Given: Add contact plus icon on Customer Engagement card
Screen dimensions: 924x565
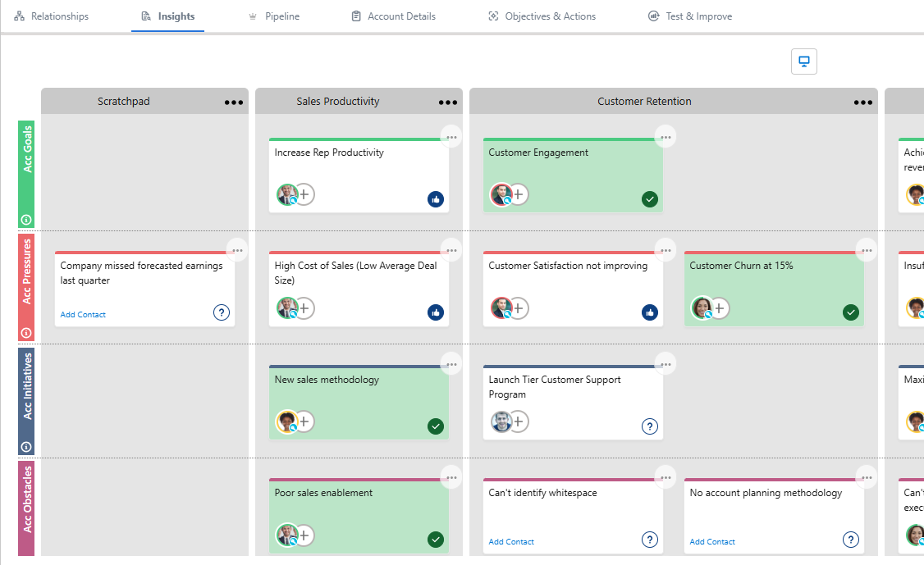Looking at the screenshot, I should tap(519, 194).
